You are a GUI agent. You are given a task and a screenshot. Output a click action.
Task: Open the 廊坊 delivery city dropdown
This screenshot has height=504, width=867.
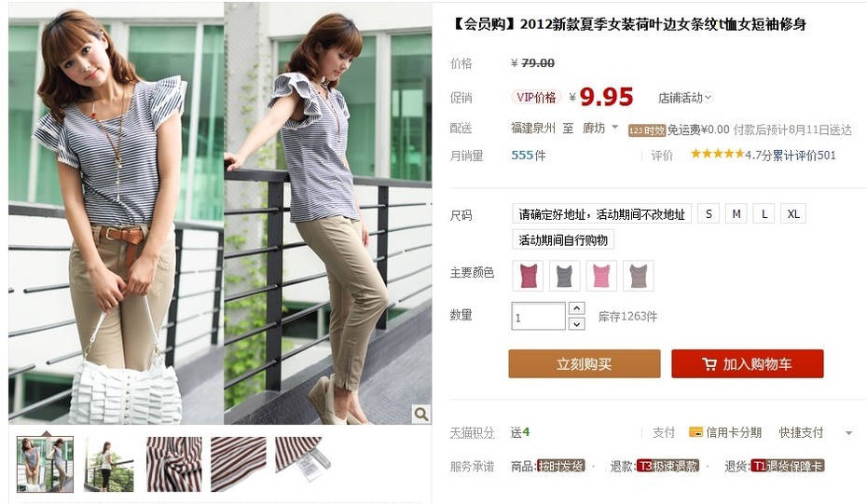point(600,129)
